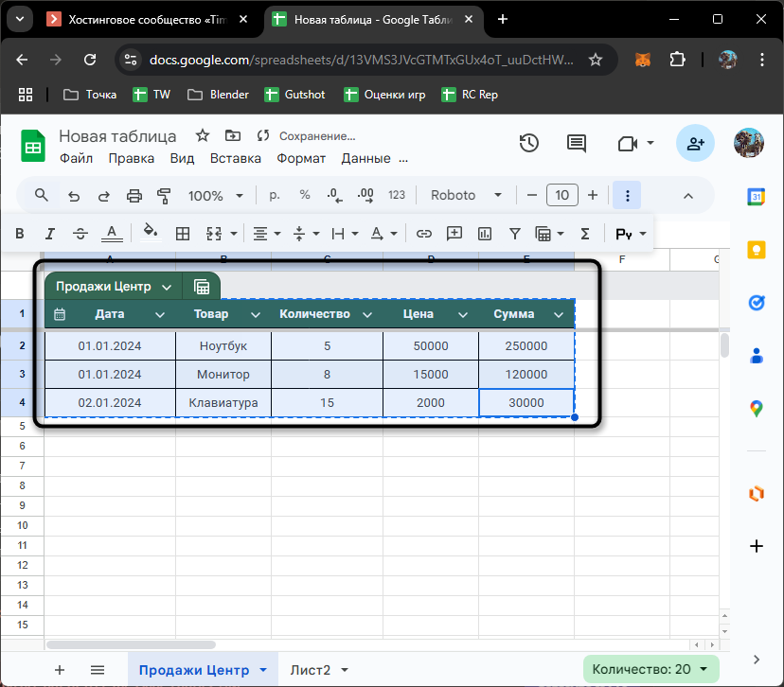
Task: Click the redo arrow icon
Action: (104, 195)
